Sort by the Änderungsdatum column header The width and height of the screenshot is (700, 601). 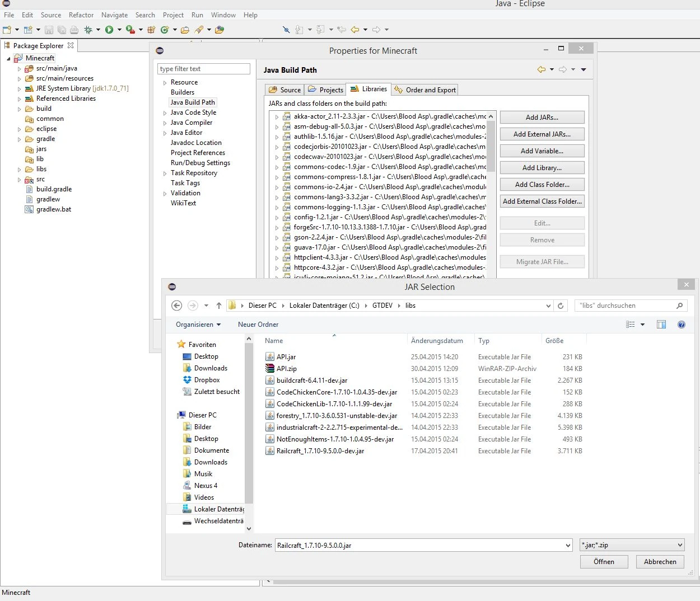point(437,341)
